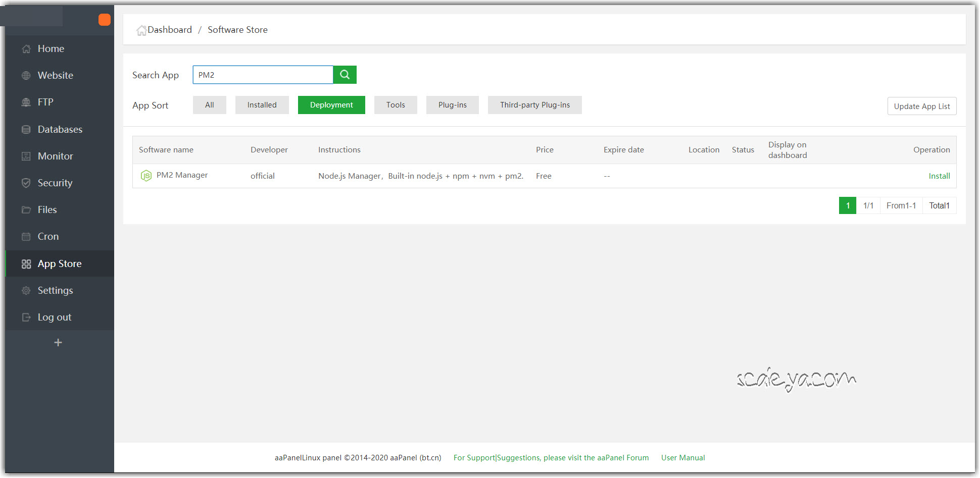Click the magnifier search button

345,75
